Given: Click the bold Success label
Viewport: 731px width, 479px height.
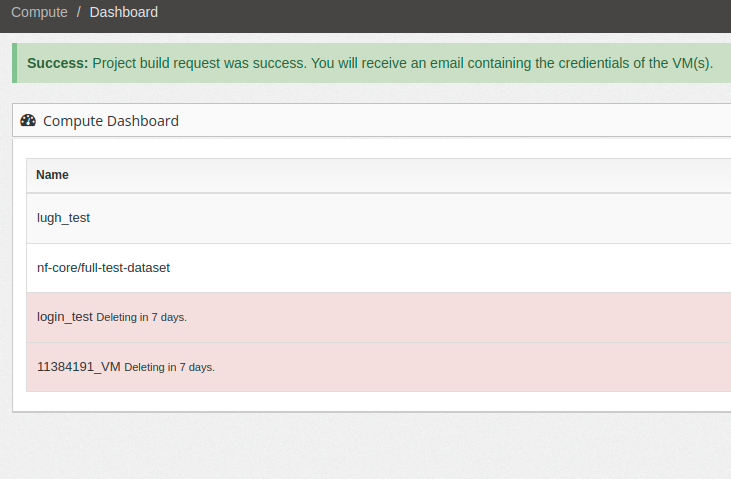Looking at the screenshot, I should (x=57, y=63).
